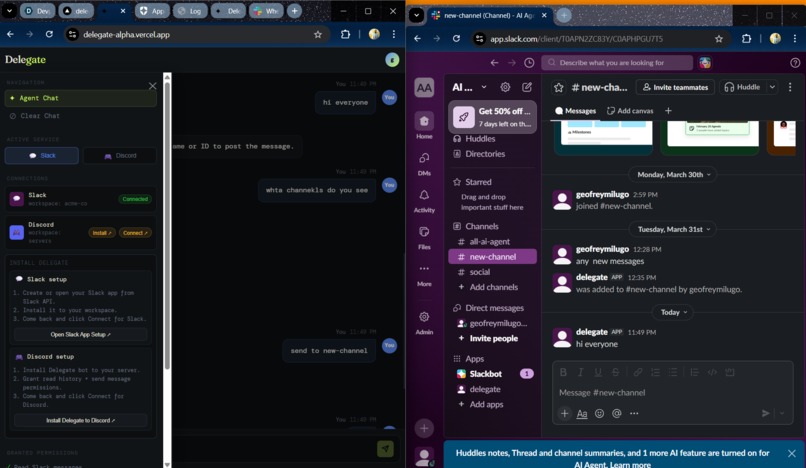
Task: Open the tab search dropdown in Slack browser
Action: tap(416, 15)
